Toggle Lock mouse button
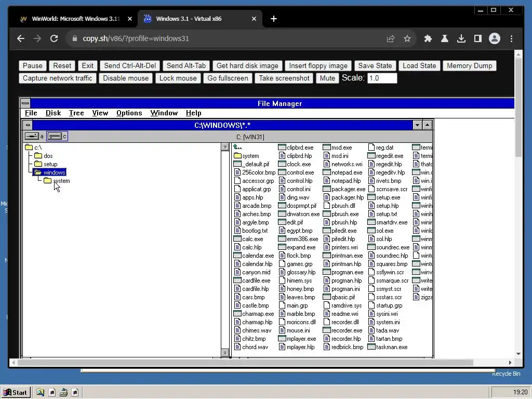This screenshot has height=399, width=532. pyautogui.click(x=178, y=78)
